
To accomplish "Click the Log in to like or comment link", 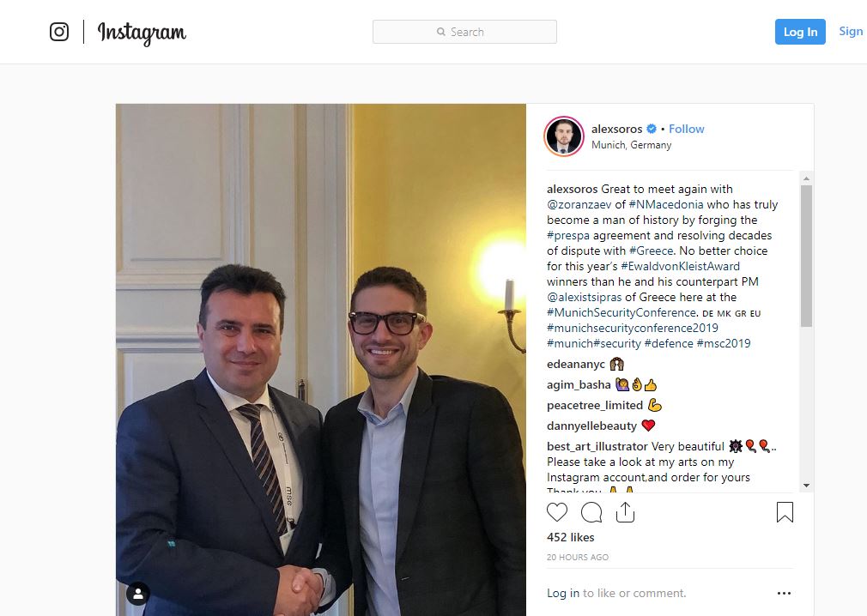I will 563,593.
